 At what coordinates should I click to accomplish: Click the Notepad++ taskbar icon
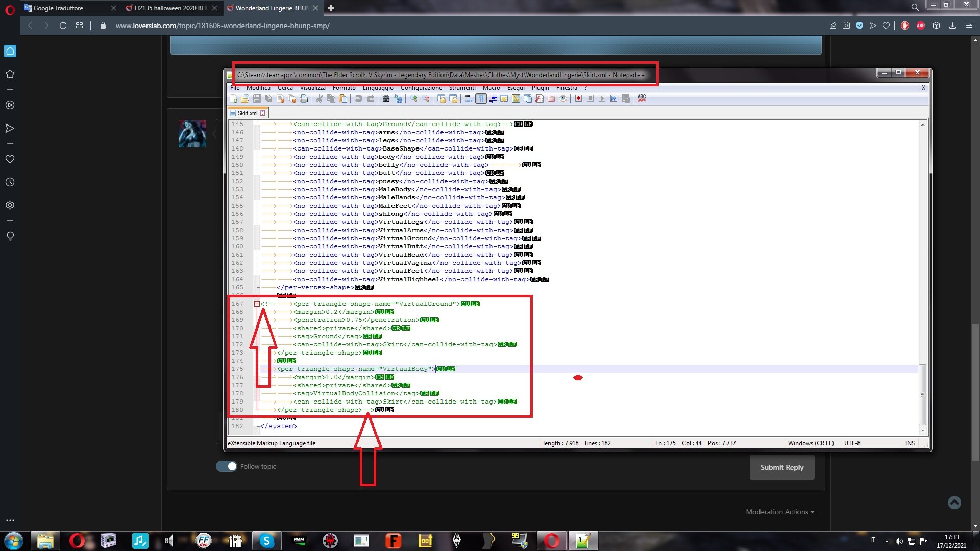pyautogui.click(x=583, y=540)
